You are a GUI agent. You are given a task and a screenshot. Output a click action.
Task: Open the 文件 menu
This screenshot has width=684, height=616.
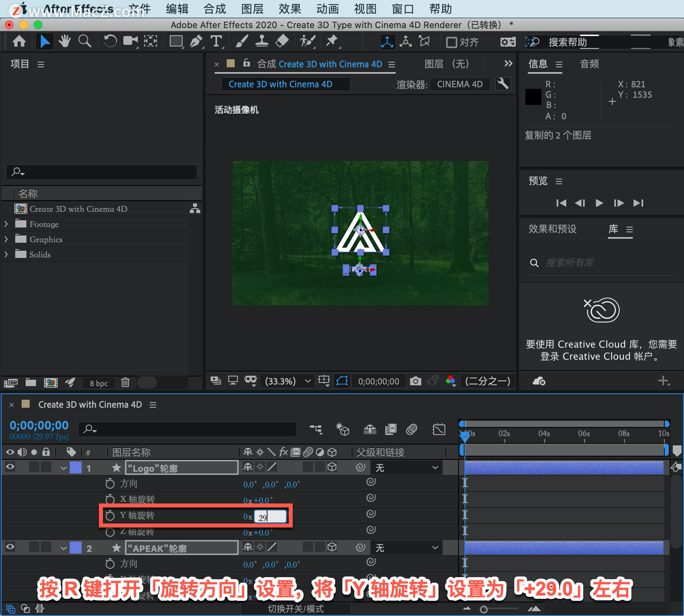140,9
